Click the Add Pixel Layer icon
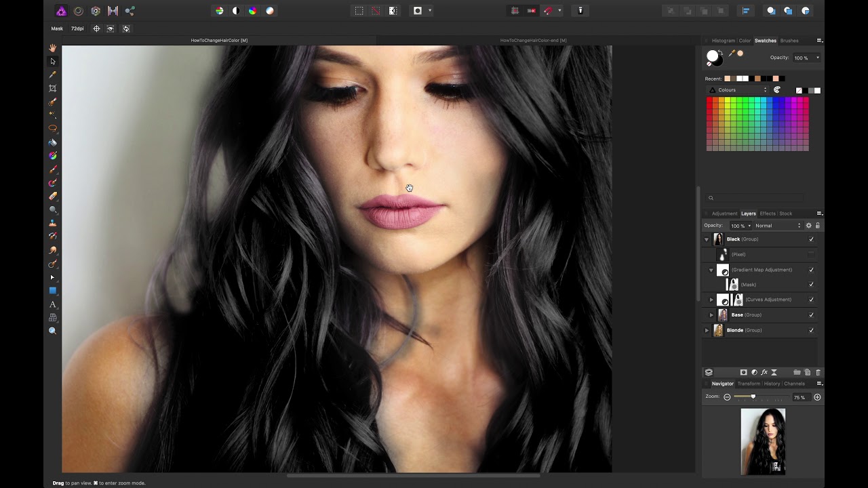The width and height of the screenshot is (868, 488). [x=808, y=372]
